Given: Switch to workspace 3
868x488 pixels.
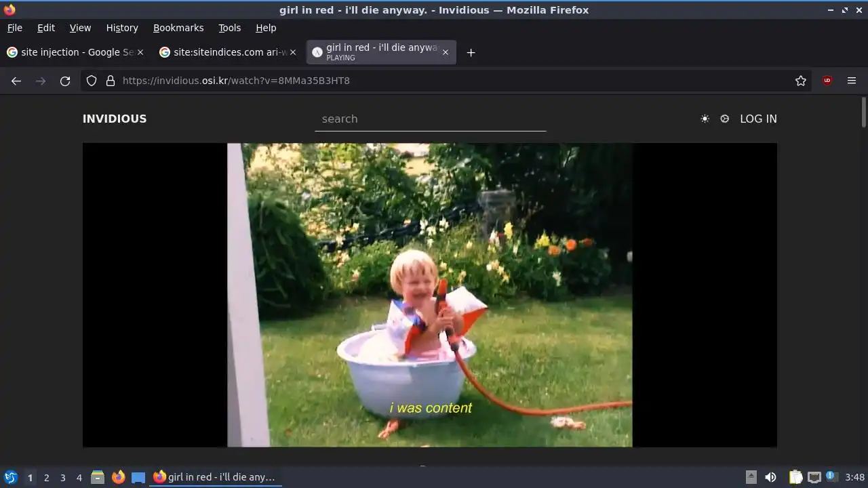Looking at the screenshot, I should 62,478.
